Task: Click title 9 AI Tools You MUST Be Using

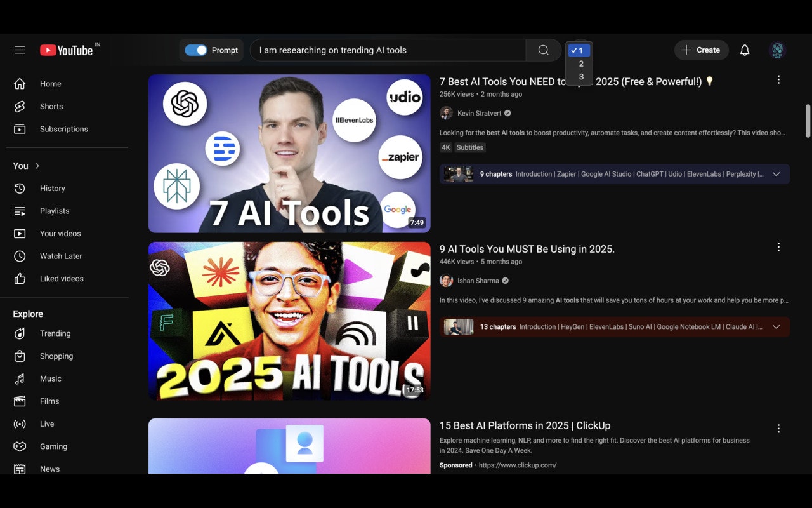Action: coord(527,249)
